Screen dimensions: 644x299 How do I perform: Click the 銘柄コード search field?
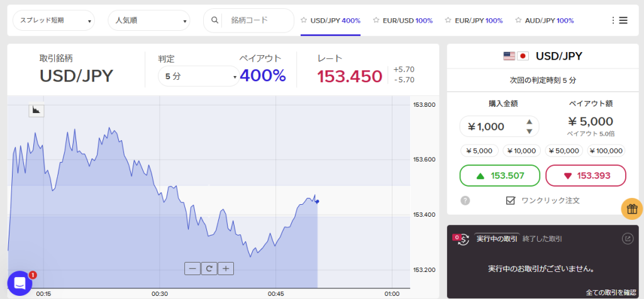(x=258, y=20)
